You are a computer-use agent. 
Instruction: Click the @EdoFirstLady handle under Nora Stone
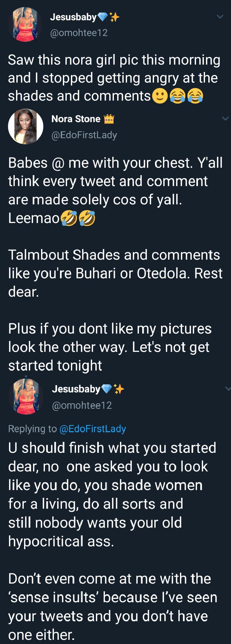coord(84,135)
